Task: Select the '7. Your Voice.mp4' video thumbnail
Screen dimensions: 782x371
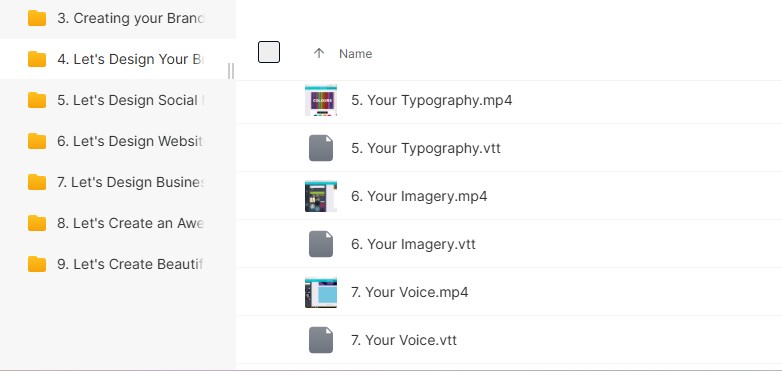Action: click(x=321, y=292)
